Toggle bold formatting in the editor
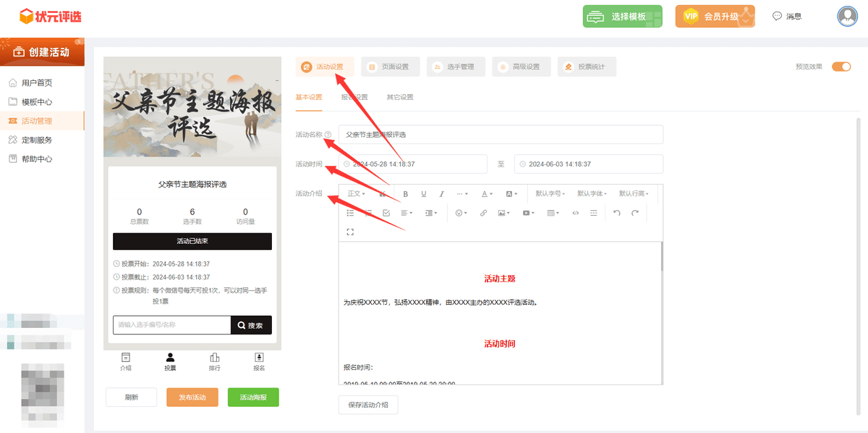Screen dimensions: 868x433 point(406,193)
